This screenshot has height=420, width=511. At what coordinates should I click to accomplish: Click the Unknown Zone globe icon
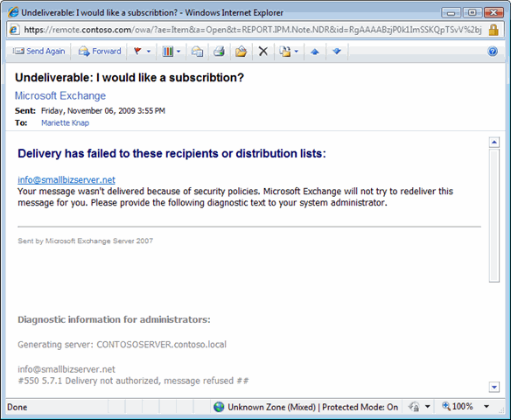pos(219,407)
